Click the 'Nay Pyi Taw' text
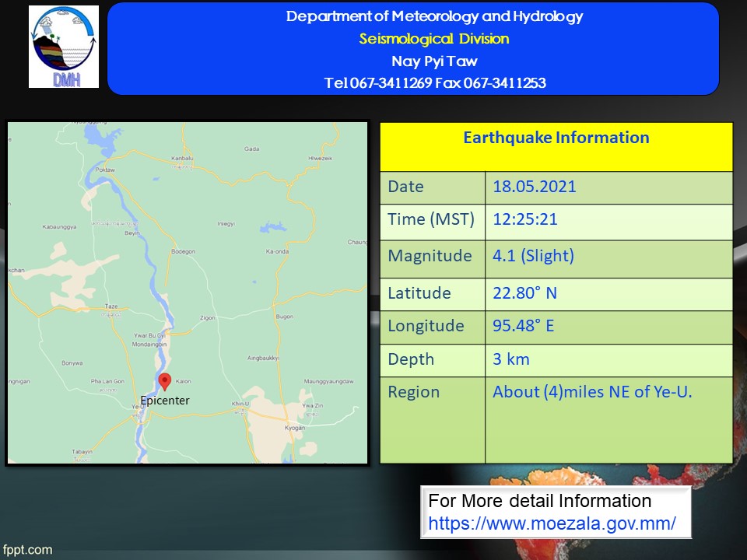This screenshot has width=747, height=560. [434, 61]
